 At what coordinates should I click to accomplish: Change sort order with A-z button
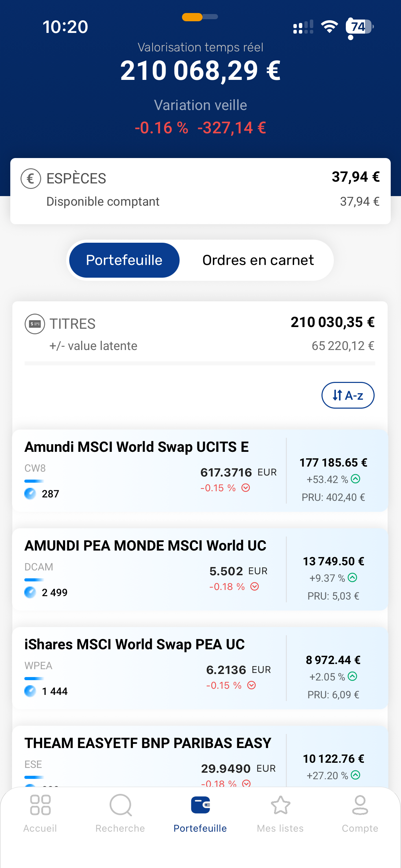[348, 395]
